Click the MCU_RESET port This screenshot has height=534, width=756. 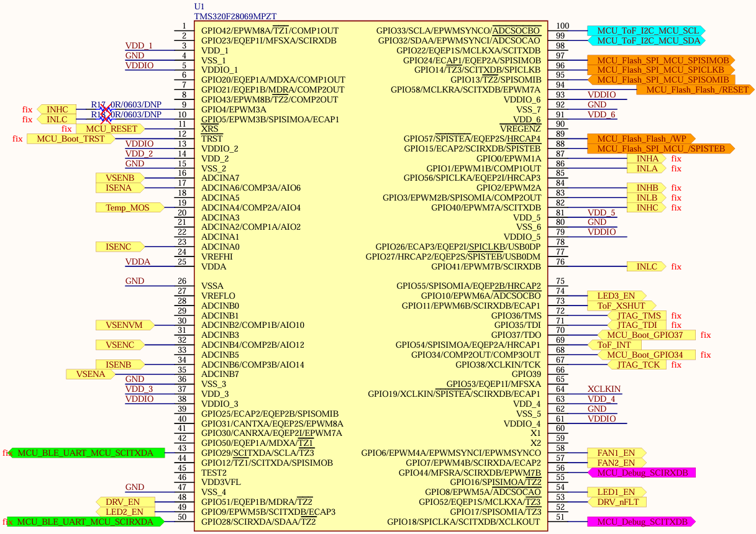(111, 129)
